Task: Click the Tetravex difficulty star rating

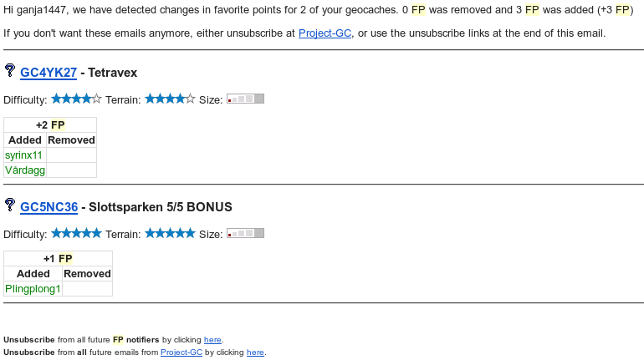Action: coord(76,99)
